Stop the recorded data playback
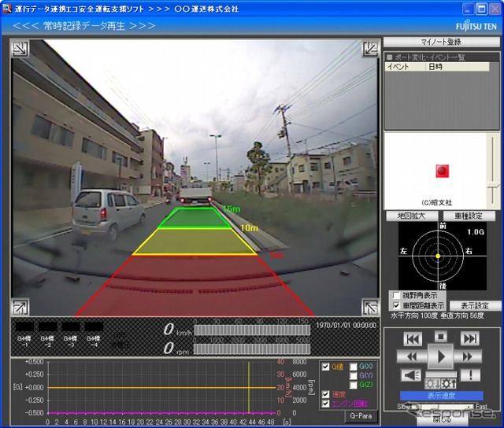504x428 pixels. (x=441, y=337)
